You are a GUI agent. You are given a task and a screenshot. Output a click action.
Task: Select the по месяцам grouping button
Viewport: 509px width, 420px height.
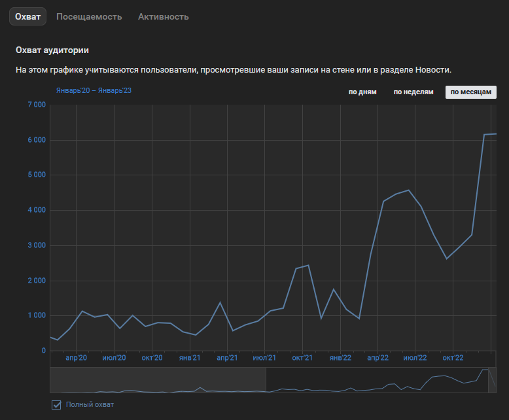point(470,92)
